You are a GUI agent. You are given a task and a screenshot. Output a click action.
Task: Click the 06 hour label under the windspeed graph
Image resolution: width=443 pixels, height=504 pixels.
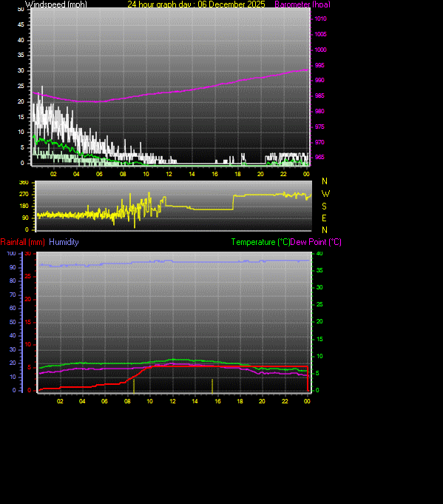pos(99,174)
